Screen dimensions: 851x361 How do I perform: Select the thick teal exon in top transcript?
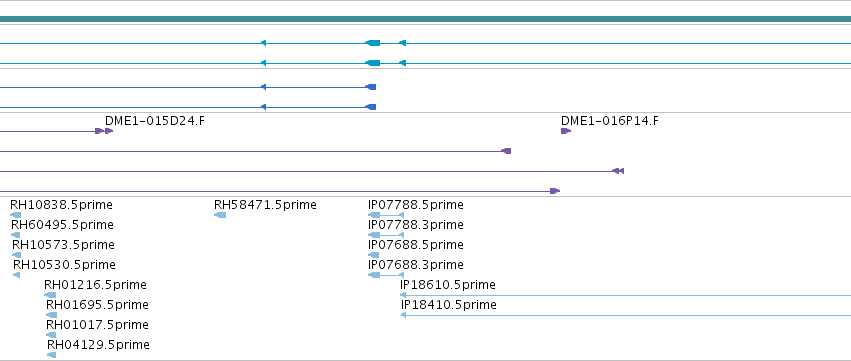tap(372, 43)
